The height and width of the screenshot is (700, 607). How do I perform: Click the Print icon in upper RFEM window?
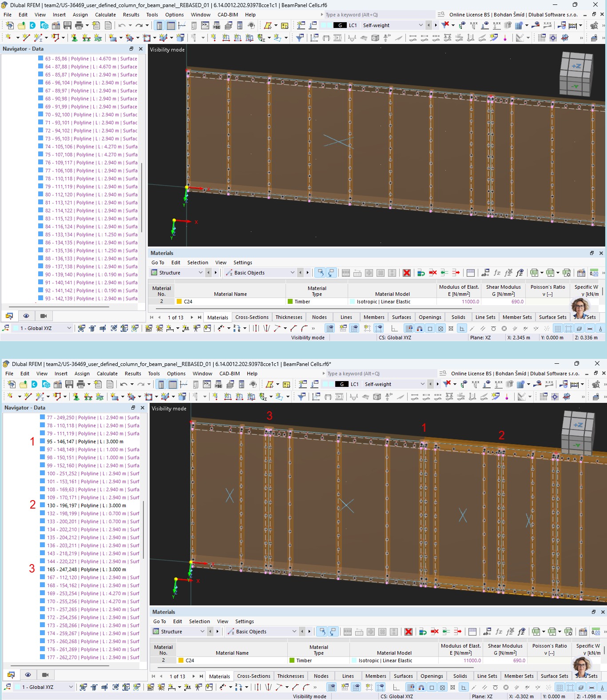[x=79, y=25]
